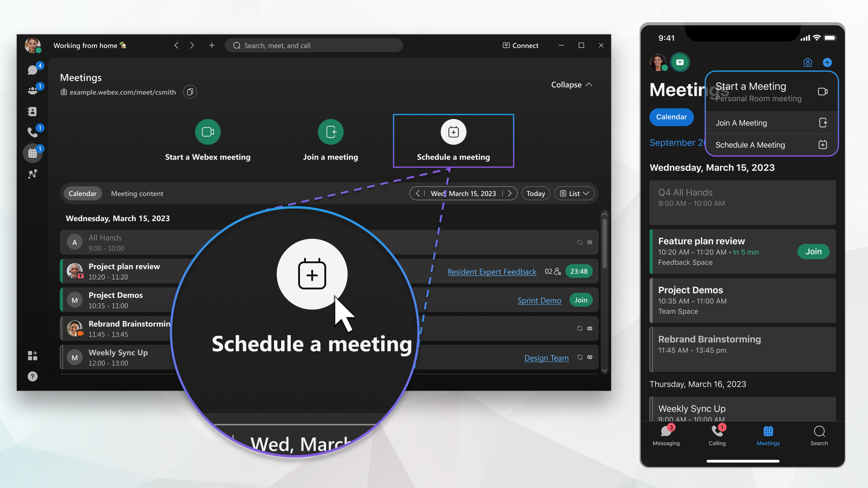Click the Start a Webex Meeting icon
This screenshot has width=868, height=488.
207,131
